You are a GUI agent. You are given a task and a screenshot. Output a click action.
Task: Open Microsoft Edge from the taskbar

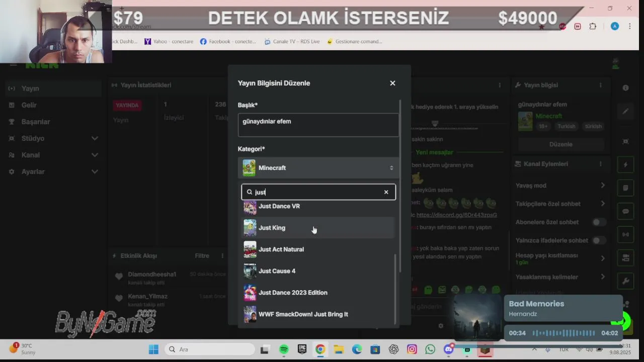357,349
